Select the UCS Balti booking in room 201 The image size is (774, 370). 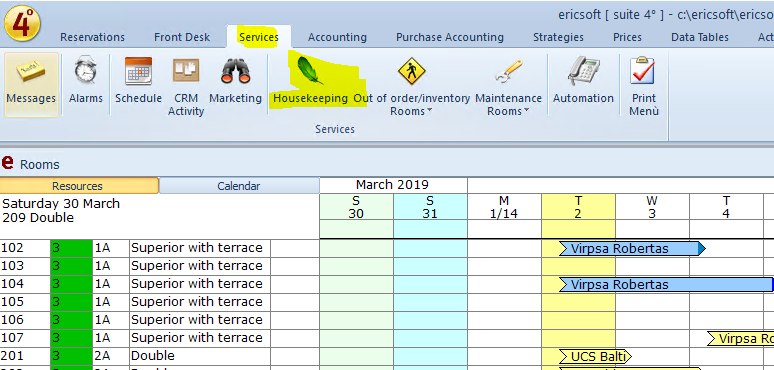point(595,357)
